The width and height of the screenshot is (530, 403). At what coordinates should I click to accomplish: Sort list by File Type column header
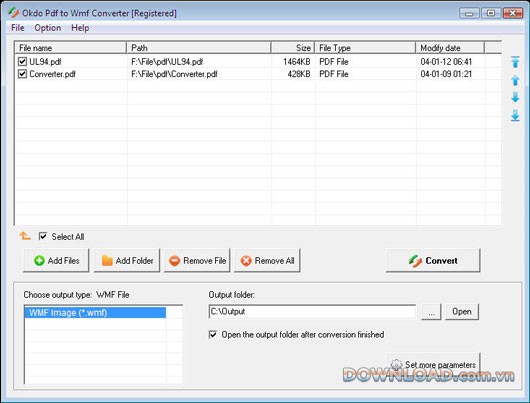(x=365, y=48)
